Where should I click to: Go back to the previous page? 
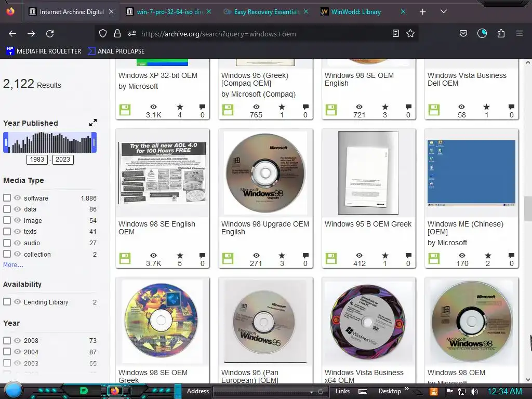[12, 34]
